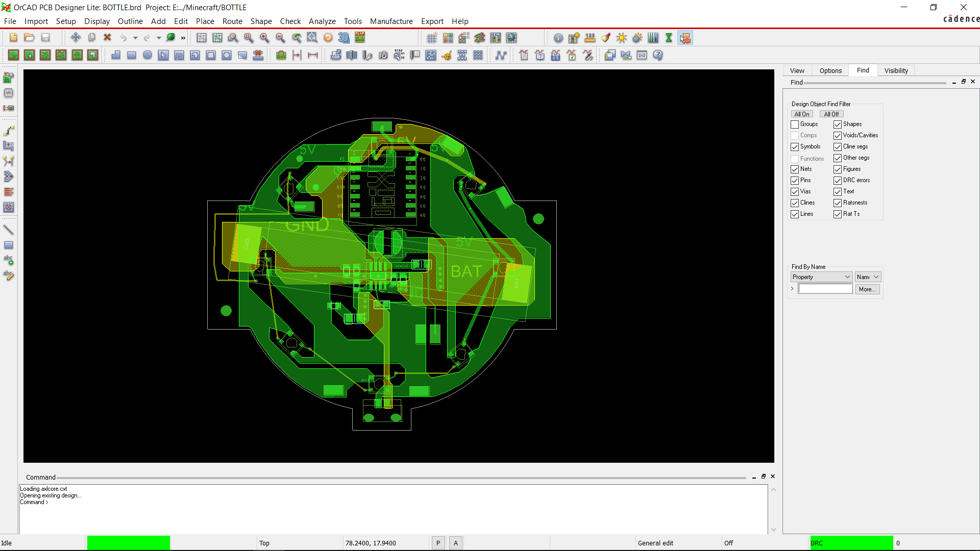Uncheck the Vias checkbox
Image resolution: width=980 pixels, height=551 pixels.
tap(795, 192)
